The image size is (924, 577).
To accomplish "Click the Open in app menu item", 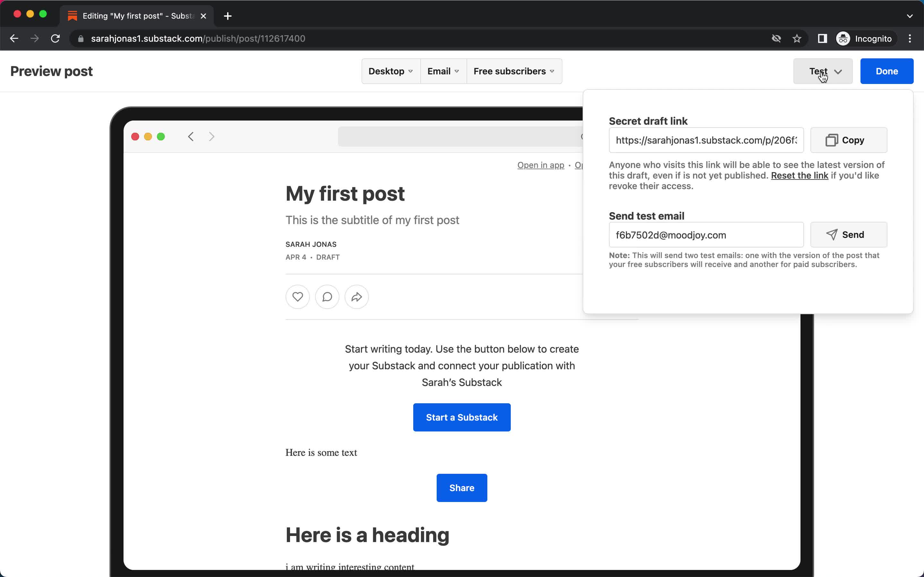I will pos(540,165).
